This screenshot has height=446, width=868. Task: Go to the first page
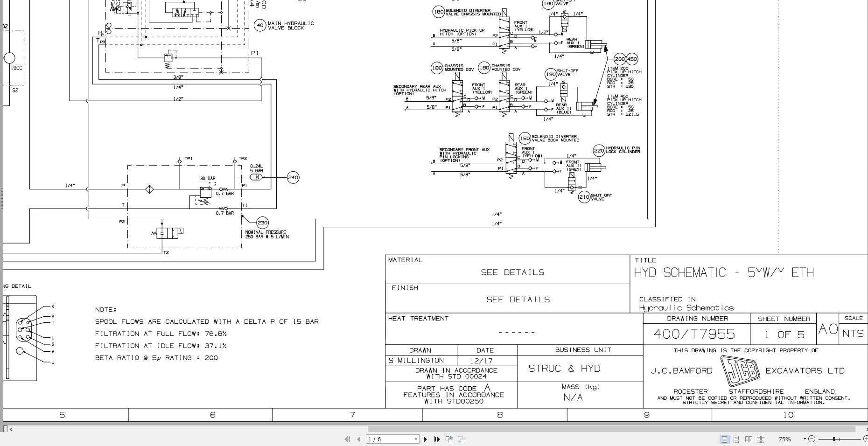click(347, 439)
